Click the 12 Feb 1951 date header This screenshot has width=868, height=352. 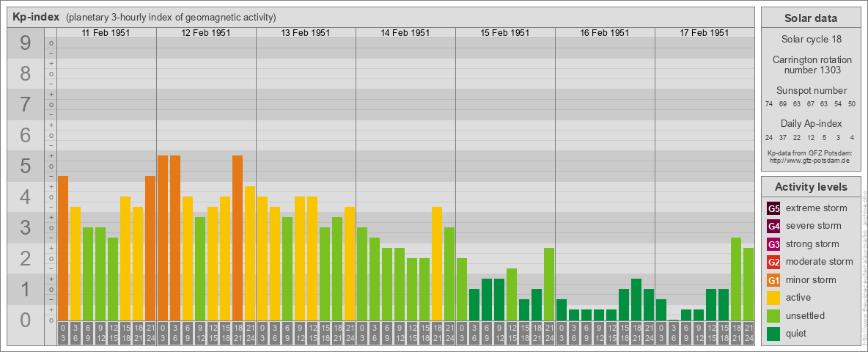click(205, 33)
